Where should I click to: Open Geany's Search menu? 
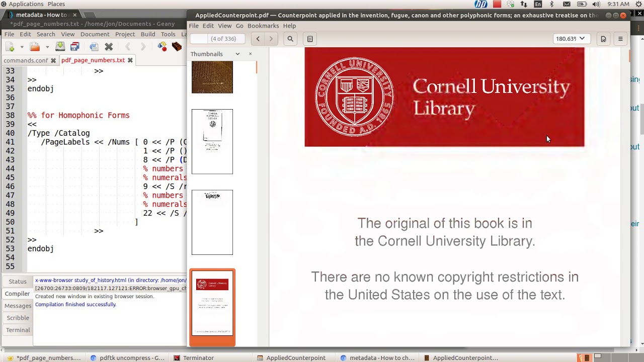[46, 34]
